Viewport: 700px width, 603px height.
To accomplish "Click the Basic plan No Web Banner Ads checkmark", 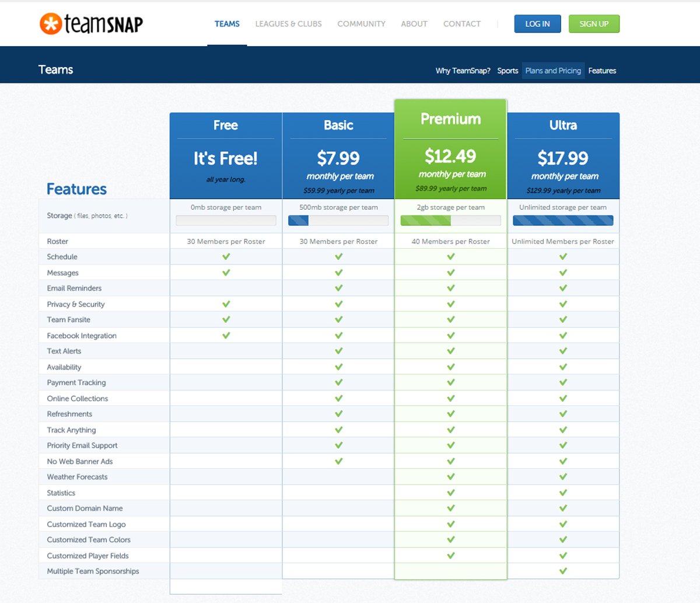I will pyautogui.click(x=338, y=461).
